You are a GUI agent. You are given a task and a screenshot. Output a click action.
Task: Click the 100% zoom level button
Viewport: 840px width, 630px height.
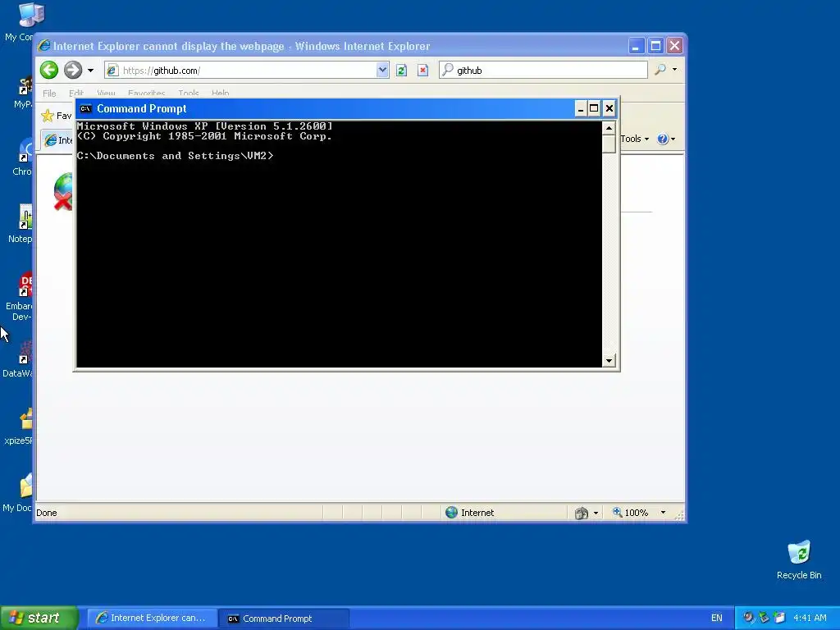pyautogui.click(x=631, y=513)
